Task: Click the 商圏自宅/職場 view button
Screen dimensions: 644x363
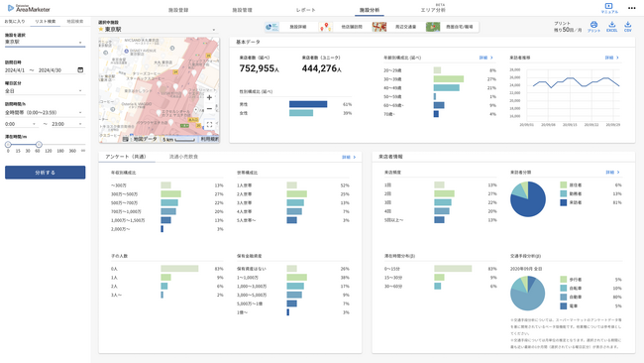Action: pos(460,27)
